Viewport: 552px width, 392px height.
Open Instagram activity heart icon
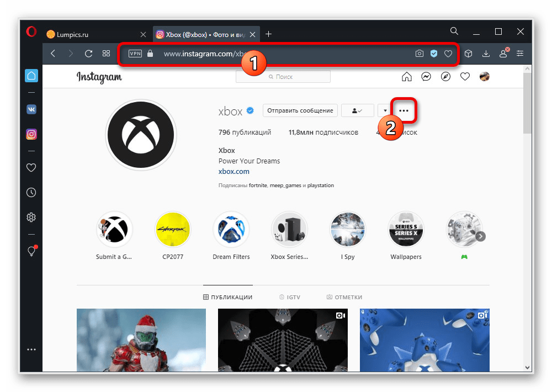pos(465,76)
